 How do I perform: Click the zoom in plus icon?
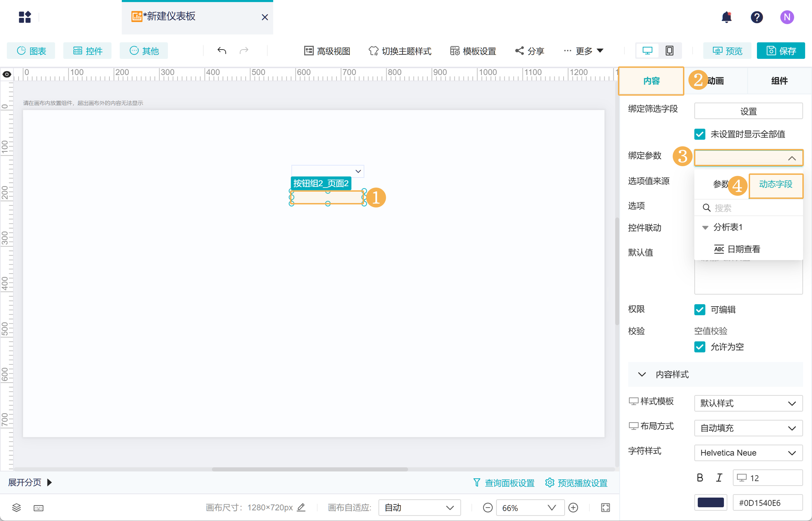[x=573, y=508]
